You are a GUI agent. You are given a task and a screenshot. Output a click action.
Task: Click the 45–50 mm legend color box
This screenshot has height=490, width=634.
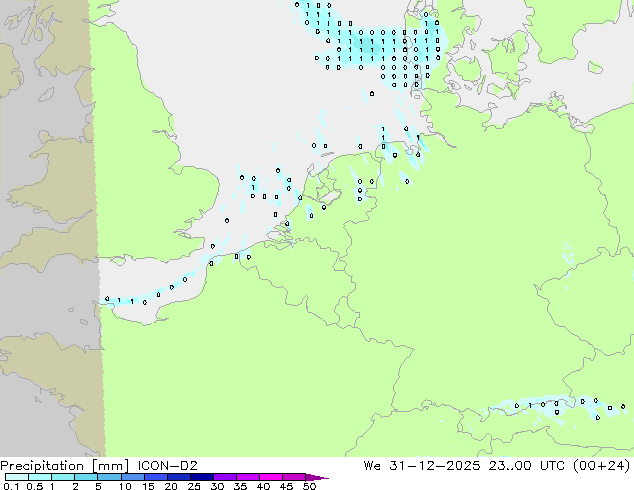click(294, 477)
